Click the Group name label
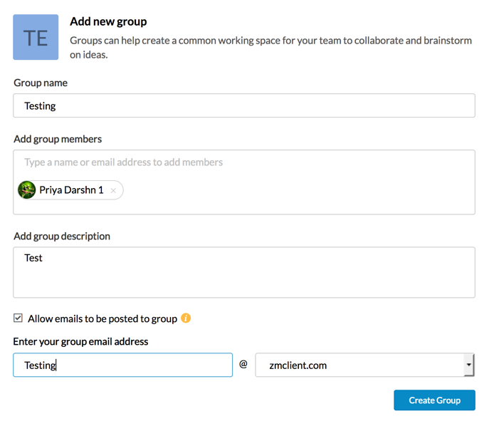Image resolution: width=504 pixels, height=426 pixels. click(x=41, y=83)
